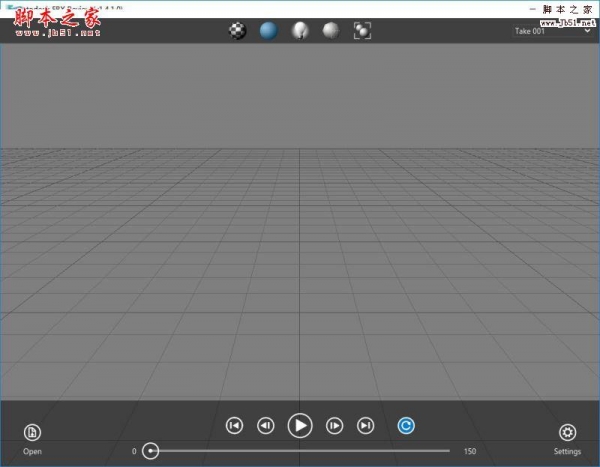The image size is (600, 467).
Task: Click the 3D grid viewport center
Action: (x=300, y=222)
